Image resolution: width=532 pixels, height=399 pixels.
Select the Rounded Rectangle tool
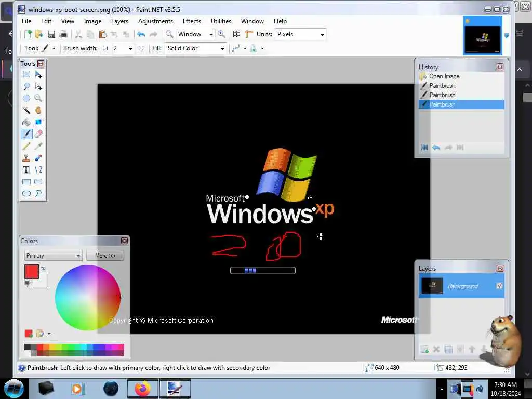point(38,182)
